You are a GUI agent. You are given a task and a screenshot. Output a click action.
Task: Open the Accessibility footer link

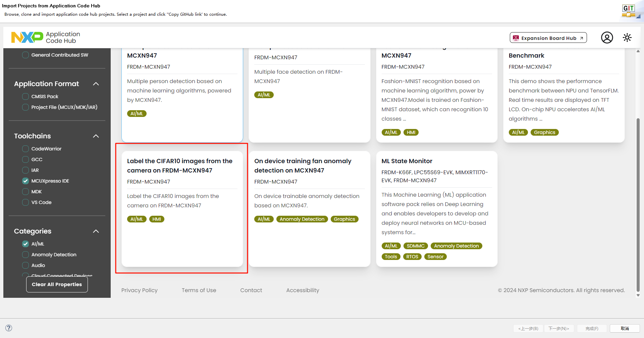pos(303,290)
